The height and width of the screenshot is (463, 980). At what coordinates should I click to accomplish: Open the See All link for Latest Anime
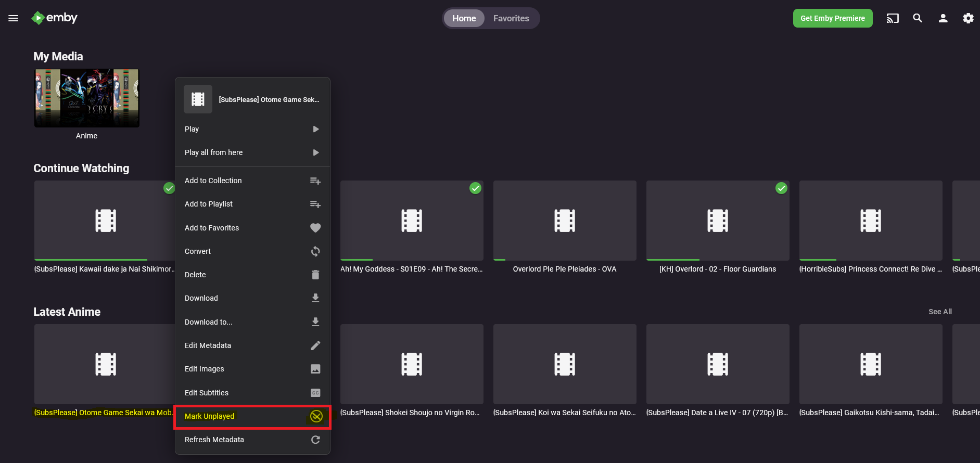coord(939,312)
